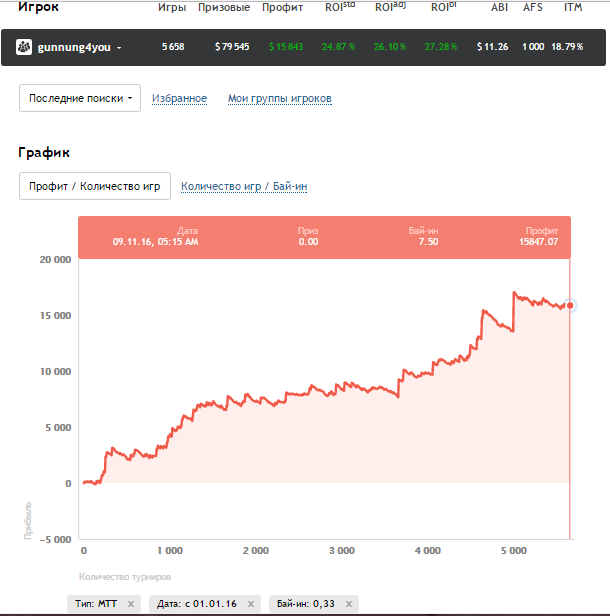Screen dimensions: 610x616
Task: Open 'Мои группы игроков' link
Action: pyautogui.click(x=279, y=98)
